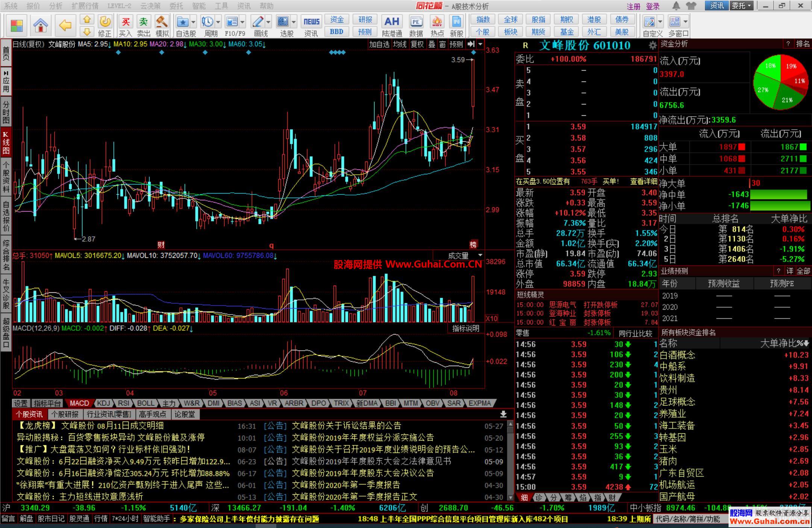Toggle the 预测 prediction option on chart header
The height and width of the screenshot is (528, 812).
click(x=456, y=44)
